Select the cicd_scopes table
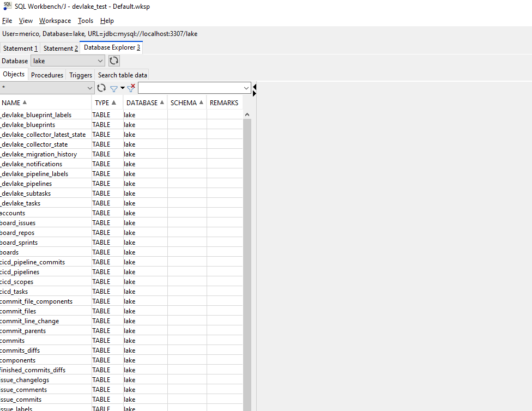 (x=121, y=282)
